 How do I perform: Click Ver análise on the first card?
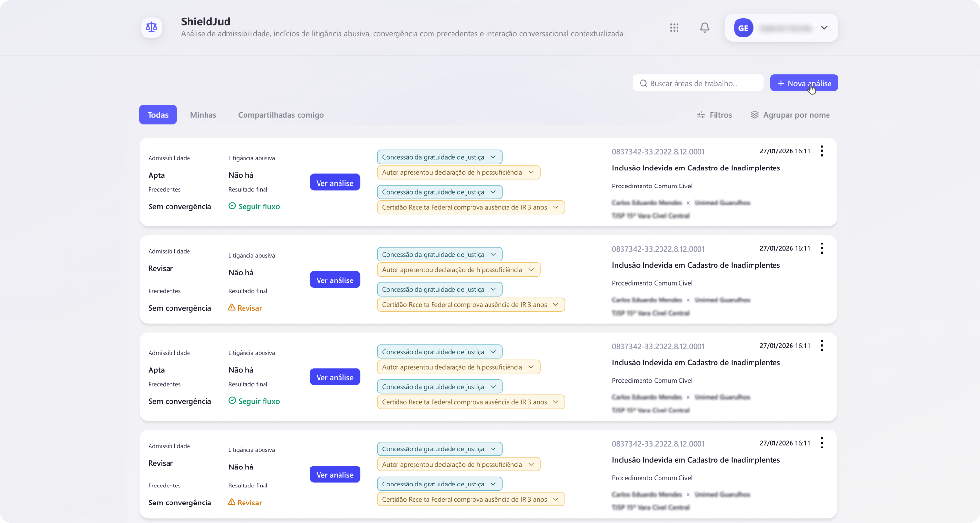pos(335,183)
